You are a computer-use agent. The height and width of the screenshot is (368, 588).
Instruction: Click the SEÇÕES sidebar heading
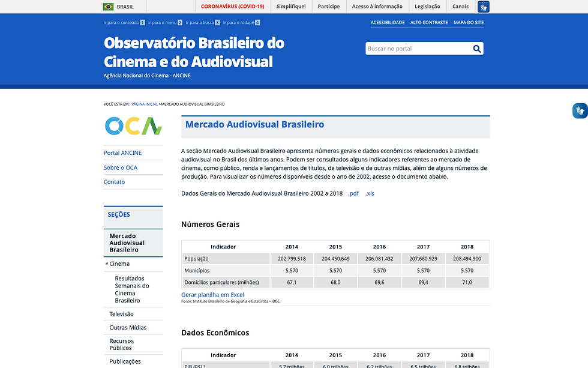point(119,214)
